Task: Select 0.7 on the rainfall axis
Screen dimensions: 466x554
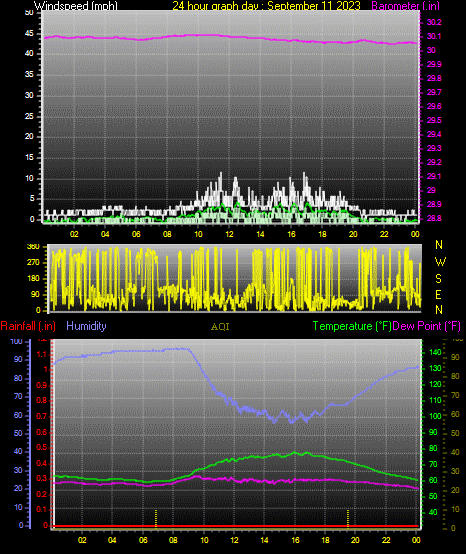Action: 42,416
